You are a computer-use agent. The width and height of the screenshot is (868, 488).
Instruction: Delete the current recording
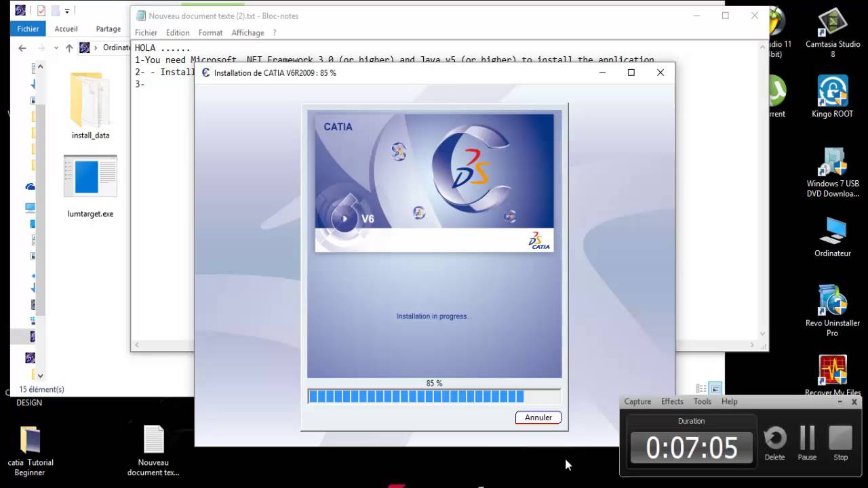tap(774, 444)
